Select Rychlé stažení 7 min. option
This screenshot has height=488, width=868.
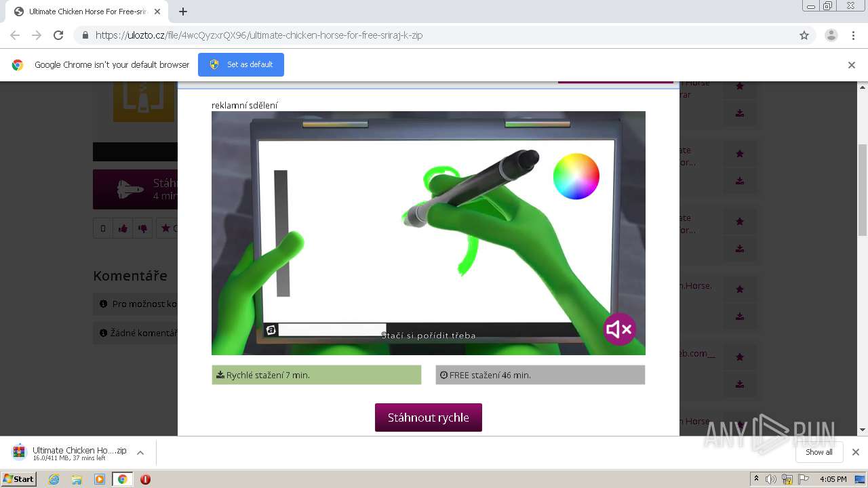pos(317,375)
